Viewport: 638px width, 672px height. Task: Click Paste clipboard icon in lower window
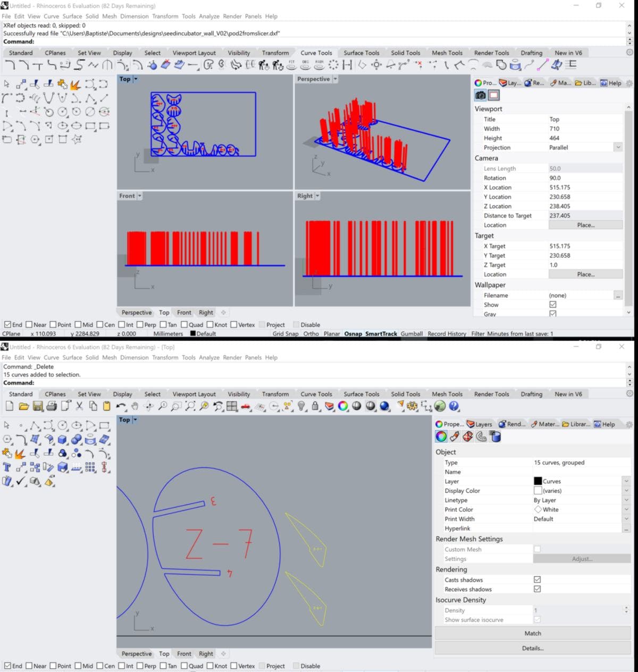click(x=106, y=406)
